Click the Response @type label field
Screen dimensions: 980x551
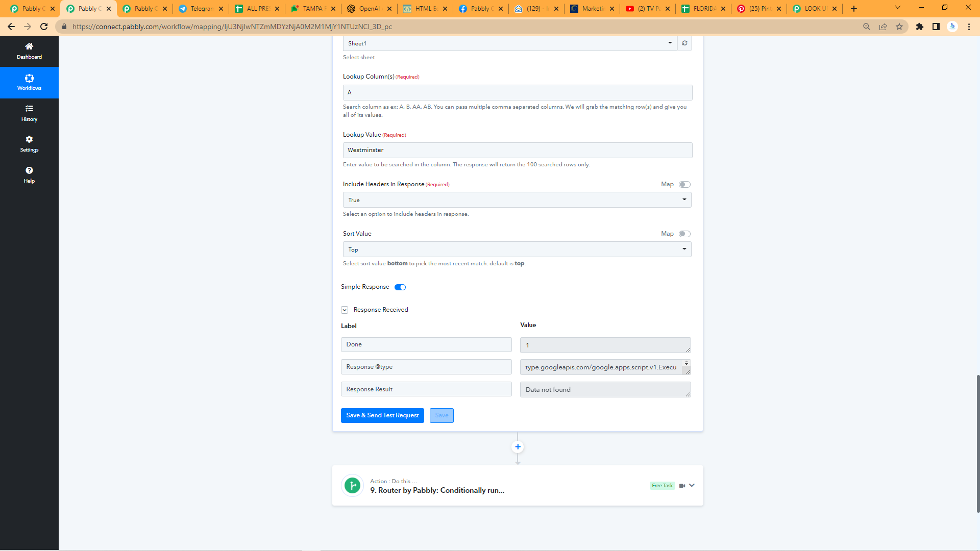click(x=426, y=367)
